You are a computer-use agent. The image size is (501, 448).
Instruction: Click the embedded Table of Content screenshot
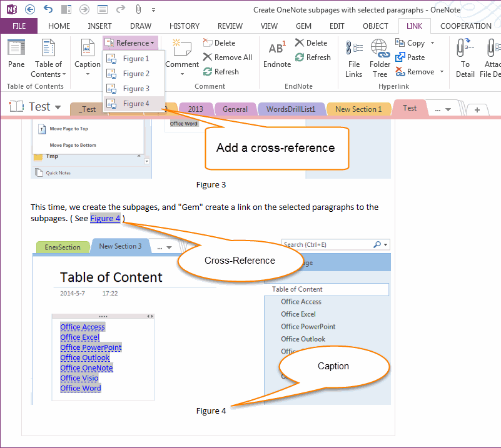(x=211, y=322)
